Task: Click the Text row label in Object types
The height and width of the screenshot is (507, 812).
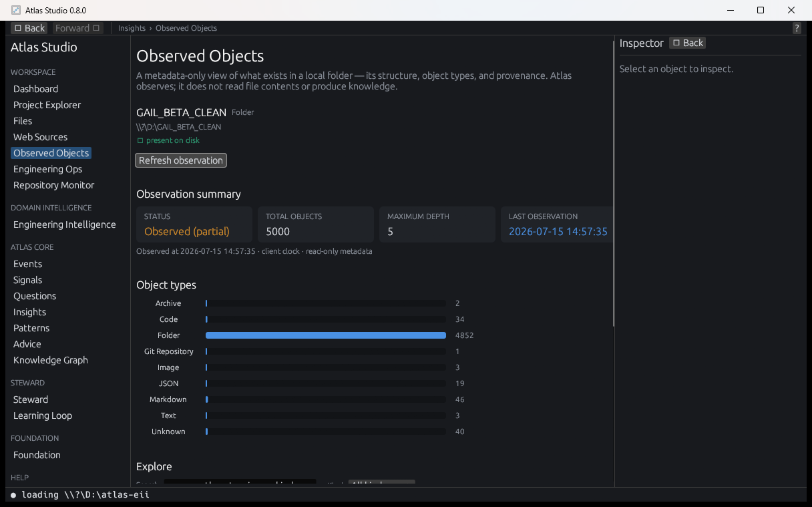Action: (x=168, y=415)
